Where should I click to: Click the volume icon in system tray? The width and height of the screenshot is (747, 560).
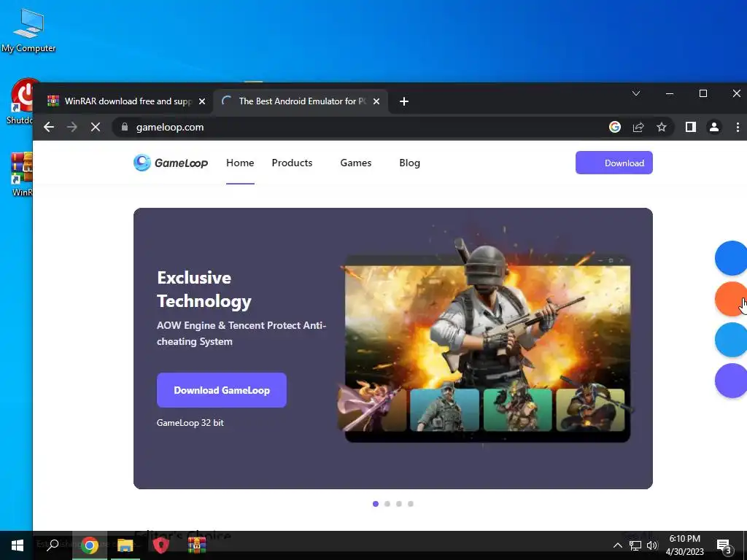652,545
